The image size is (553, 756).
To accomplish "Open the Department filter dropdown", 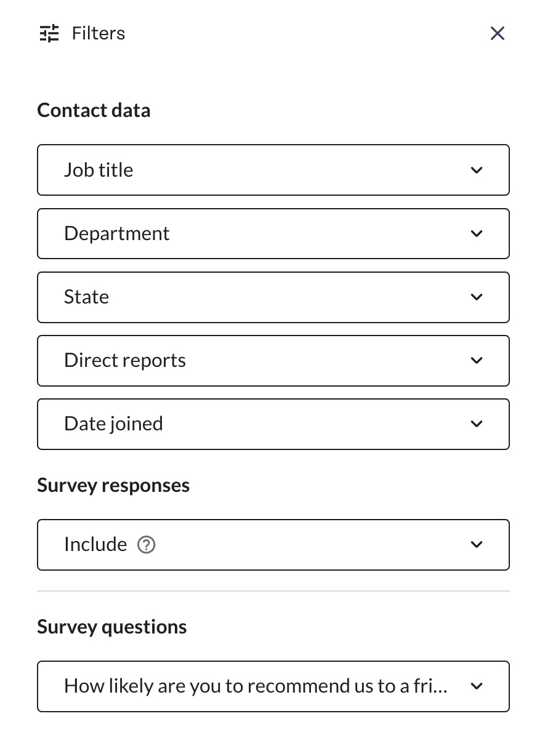I will click(x=273, y=233).
